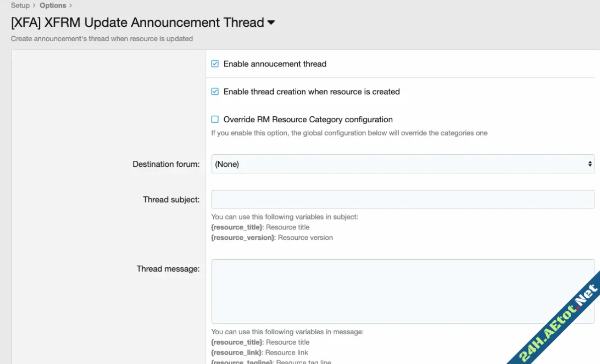Viewport: 600px width, 364px height.
Task: Click the {resource_version} variable under subject
Action: click(243, 237)
